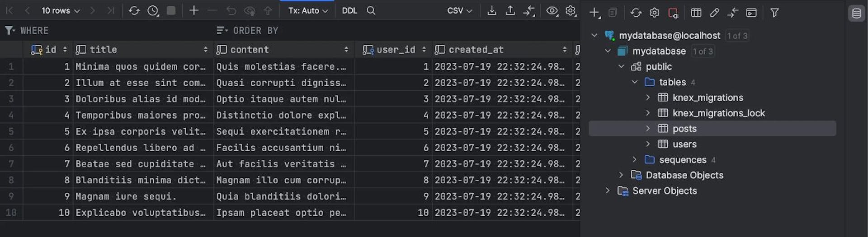Click the import data upload icon

pyautogui.click(x=510, y=10)
